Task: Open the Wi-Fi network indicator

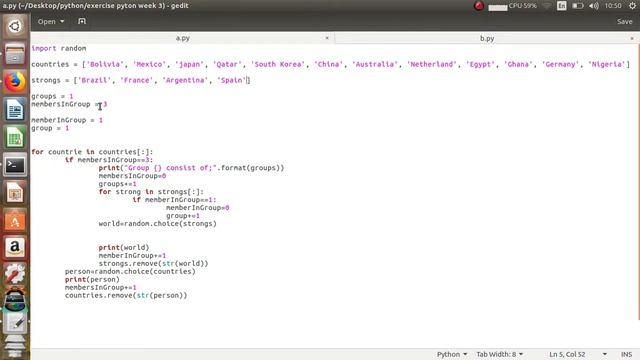Action: pyautogui.click(x=547, y=6)
